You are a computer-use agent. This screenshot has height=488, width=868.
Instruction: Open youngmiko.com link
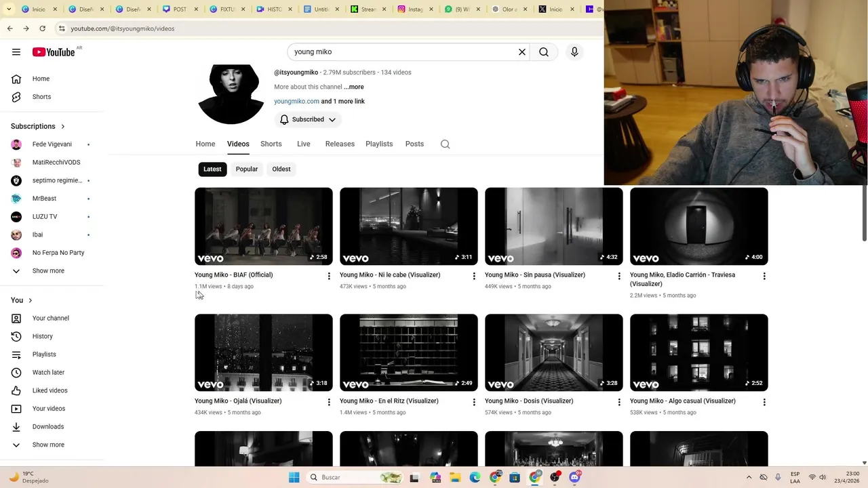pyautogui.click(x=296, y=101)
